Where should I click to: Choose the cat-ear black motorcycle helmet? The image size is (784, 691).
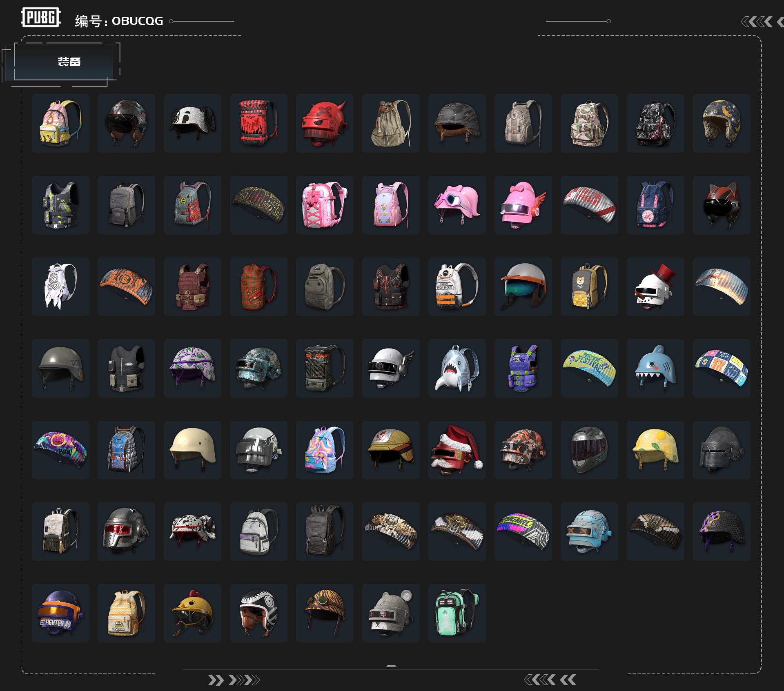click(x=722, y=205)
